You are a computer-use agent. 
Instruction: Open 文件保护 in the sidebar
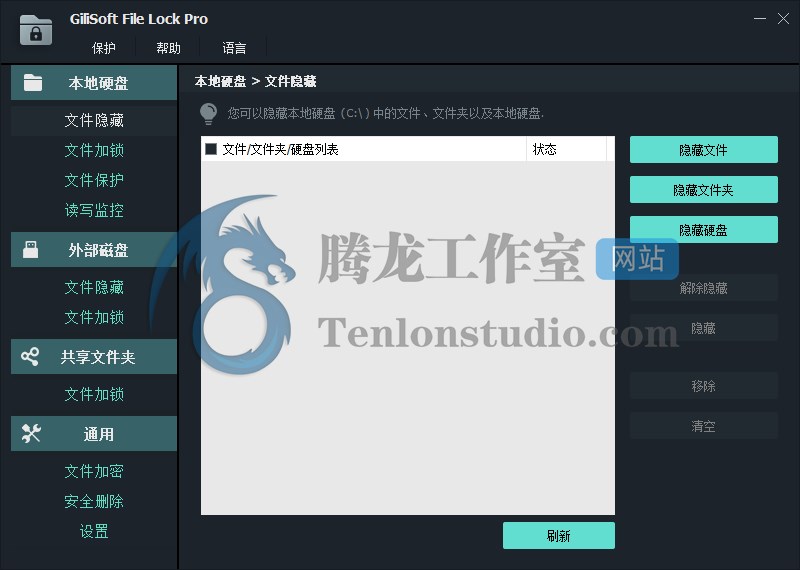(94, 180)
